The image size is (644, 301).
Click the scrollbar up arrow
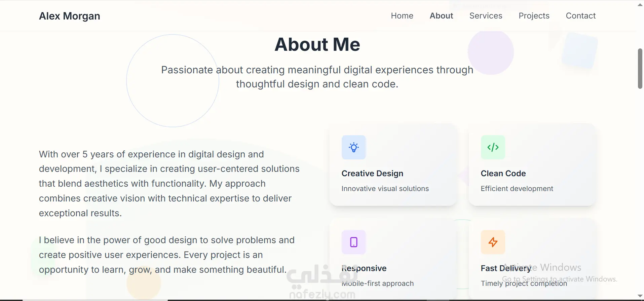pyautogui.click(x=640, y=5)
